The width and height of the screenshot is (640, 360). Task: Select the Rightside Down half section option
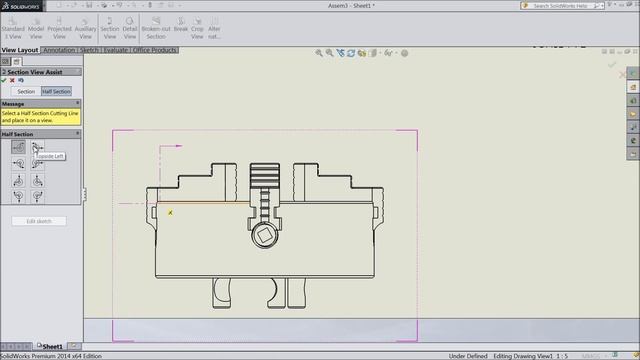pos(37,180)
